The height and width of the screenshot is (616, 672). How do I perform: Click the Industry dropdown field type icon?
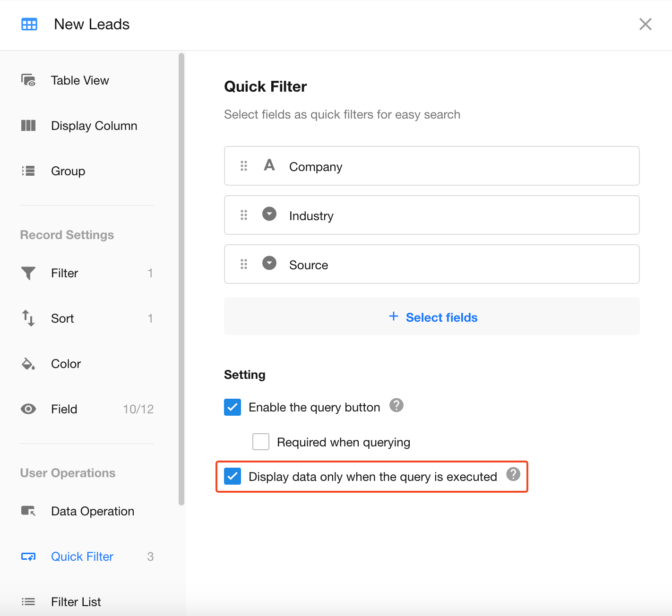[269, 214]
